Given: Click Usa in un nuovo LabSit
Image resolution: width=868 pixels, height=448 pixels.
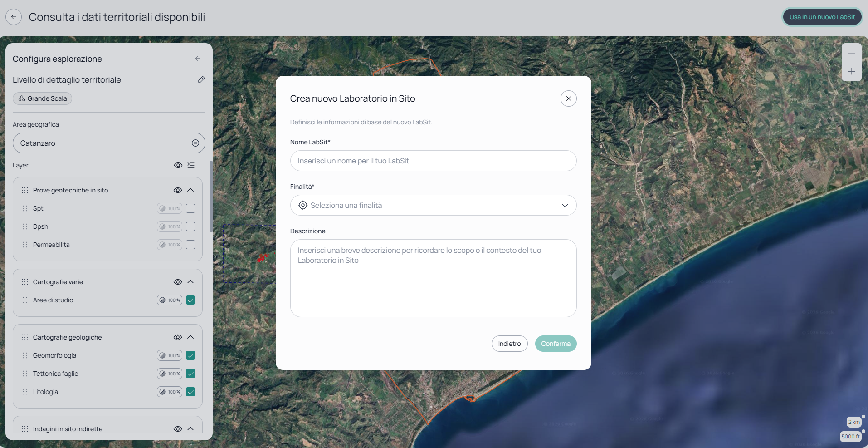Looking at the screenshot, I should (x=822, y=17).
